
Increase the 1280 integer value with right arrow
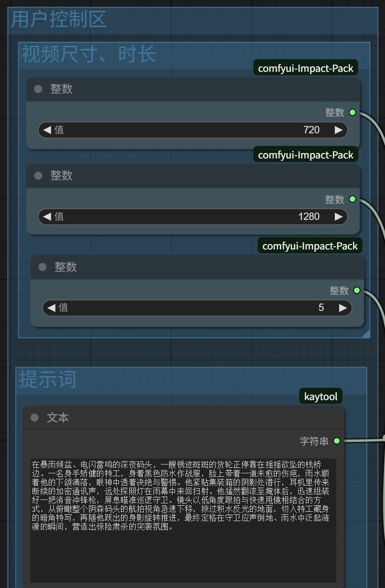[338, 217]
